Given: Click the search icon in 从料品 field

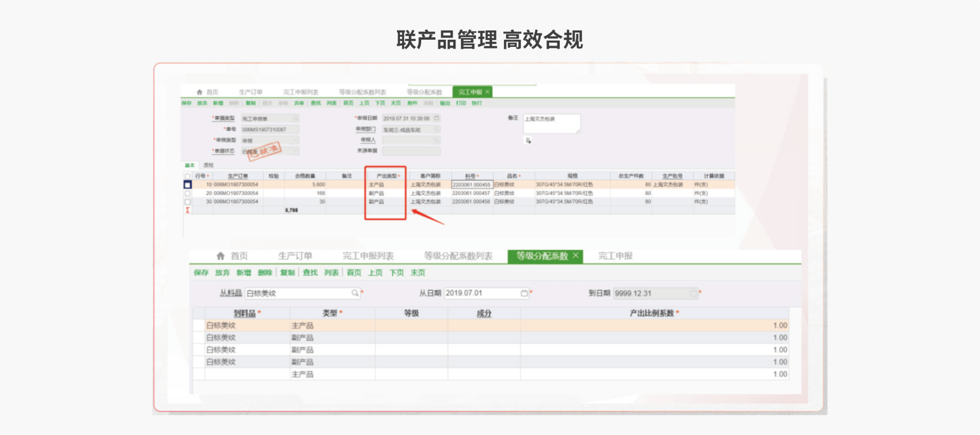Looking at the screenshot, I should coord(355,293).
